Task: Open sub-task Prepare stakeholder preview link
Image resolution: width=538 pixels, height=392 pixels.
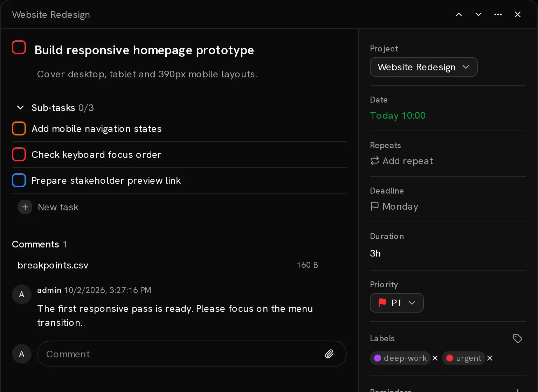Action: click(x=106, y=181)
